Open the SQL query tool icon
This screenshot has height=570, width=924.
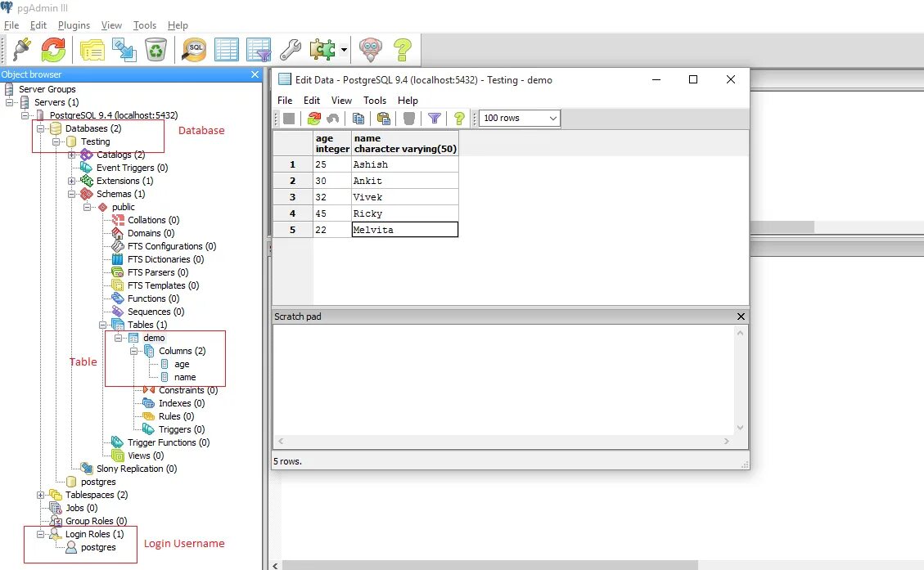pyautogui.click(x=194, y=50)
